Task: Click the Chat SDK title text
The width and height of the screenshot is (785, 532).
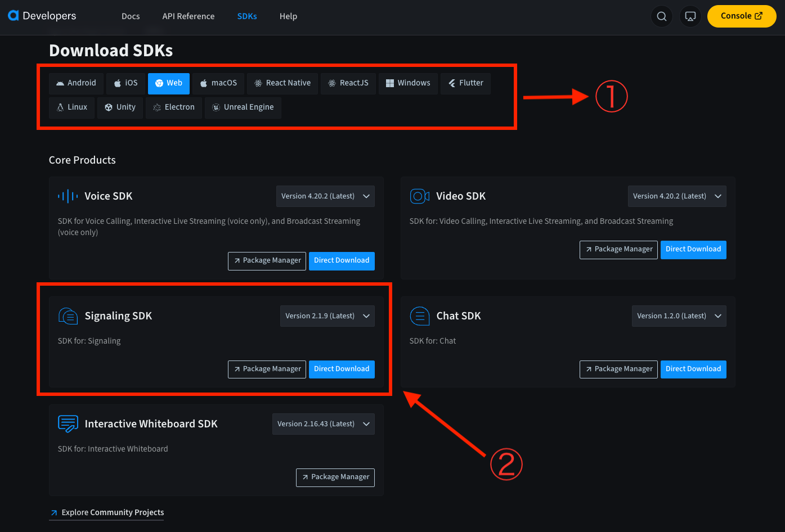Action: (459, 316)
